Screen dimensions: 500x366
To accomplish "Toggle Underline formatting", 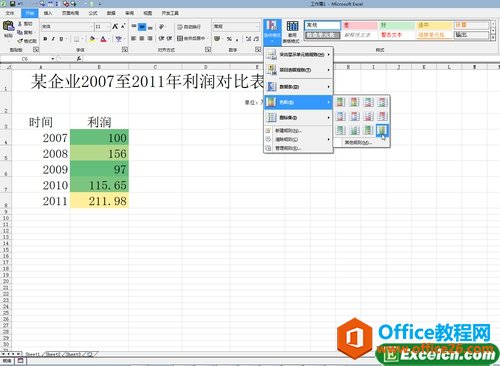I will click(x=61, y=39).
